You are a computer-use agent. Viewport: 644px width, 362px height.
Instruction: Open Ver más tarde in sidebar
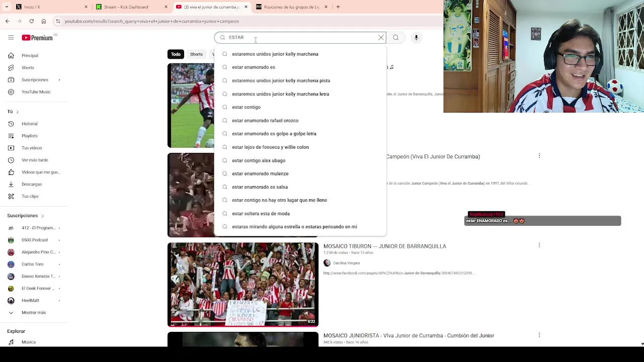tap(34, 160)
